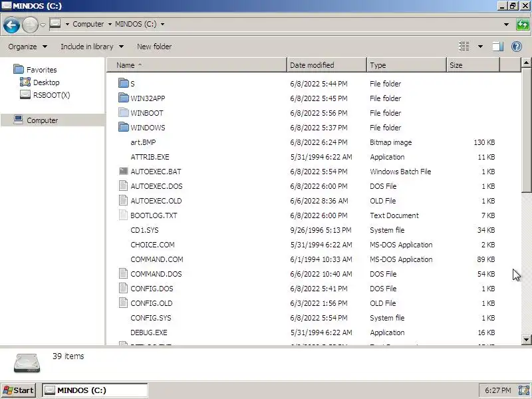Click the RSBOOT(X) drive icon
The height and width of the screenshot is (399, 532).
click(x=25, y=94)
